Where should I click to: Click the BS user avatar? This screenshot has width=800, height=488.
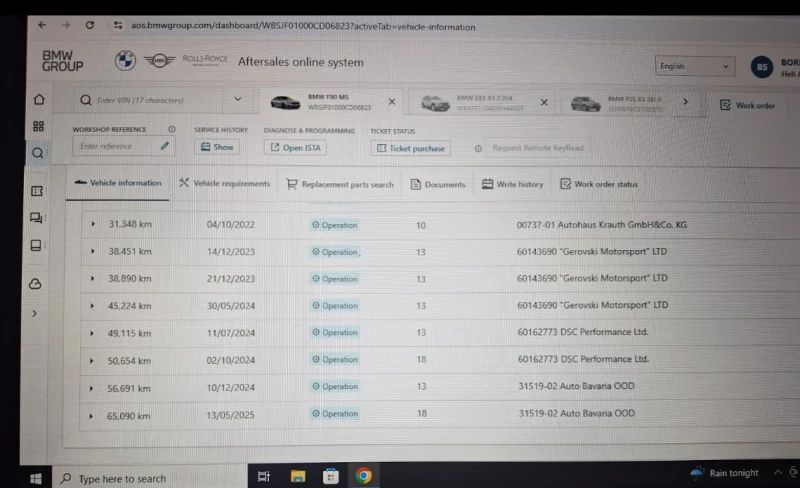(x=762, y=67)
